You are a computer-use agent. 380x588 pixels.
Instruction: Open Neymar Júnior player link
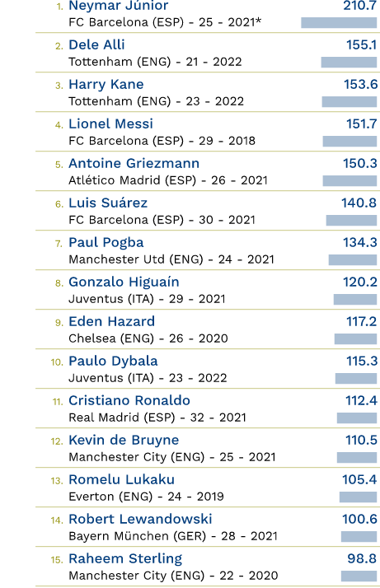click(x=118, y=6)
